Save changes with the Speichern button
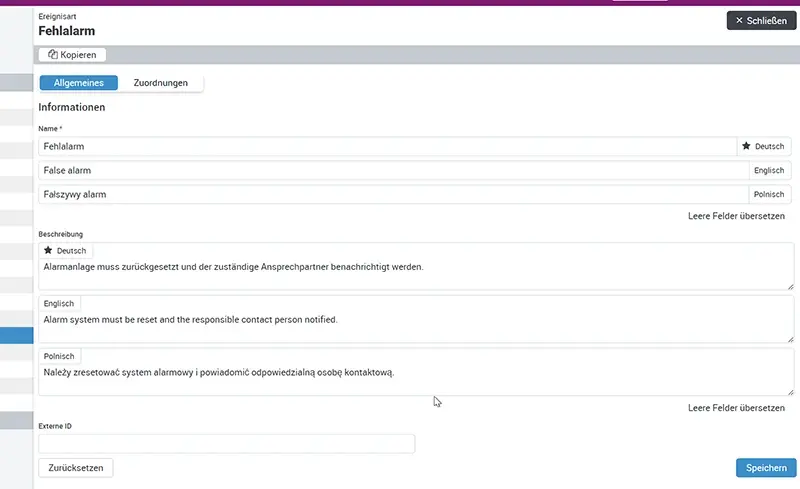Viewport: 800px width, 489px height. pyautogui.click(x=766, y=467)
